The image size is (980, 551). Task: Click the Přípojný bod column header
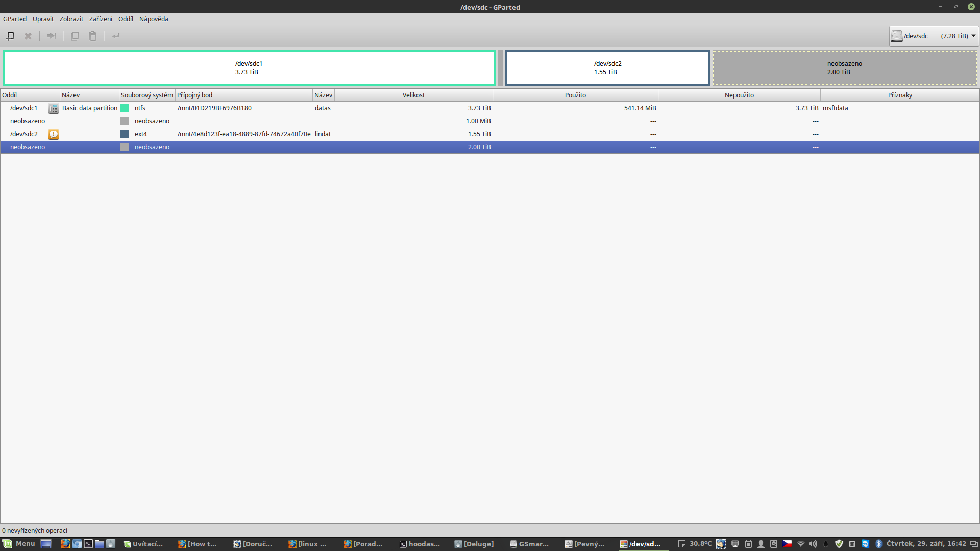tap(243, 95)
